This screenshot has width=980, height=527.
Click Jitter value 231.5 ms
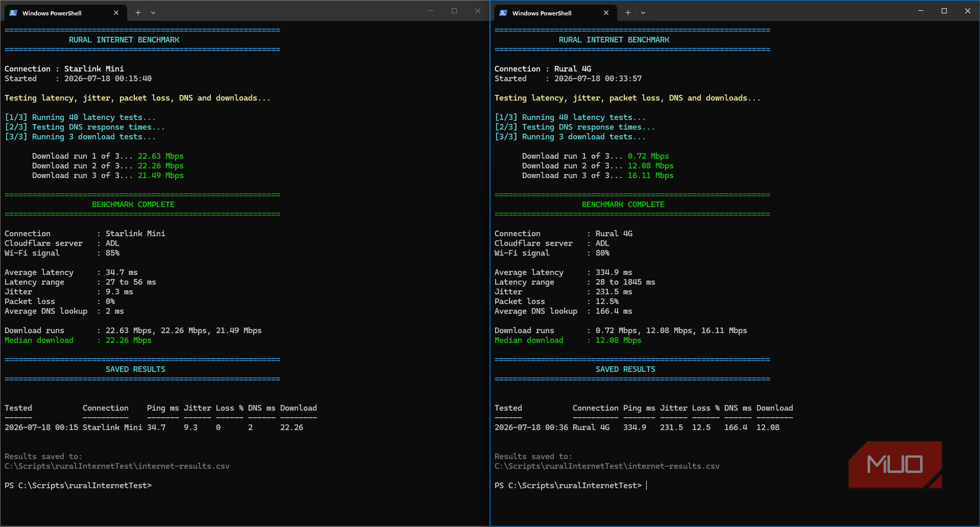(614, 291)
